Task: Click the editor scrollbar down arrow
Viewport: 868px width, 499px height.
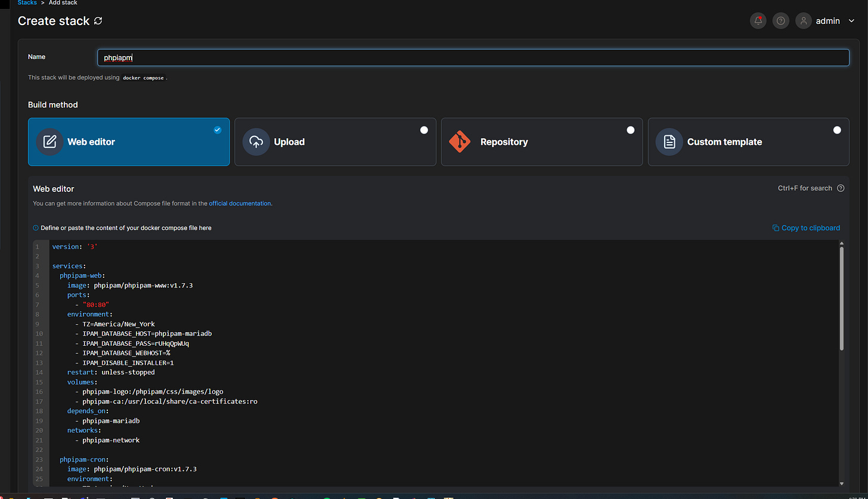Action: 842,483
